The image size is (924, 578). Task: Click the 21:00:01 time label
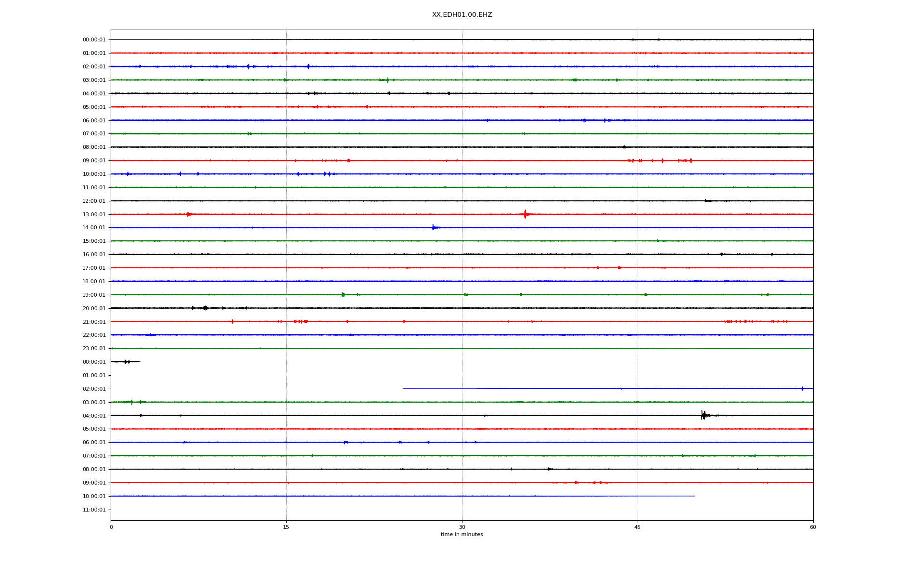point(94,322)
